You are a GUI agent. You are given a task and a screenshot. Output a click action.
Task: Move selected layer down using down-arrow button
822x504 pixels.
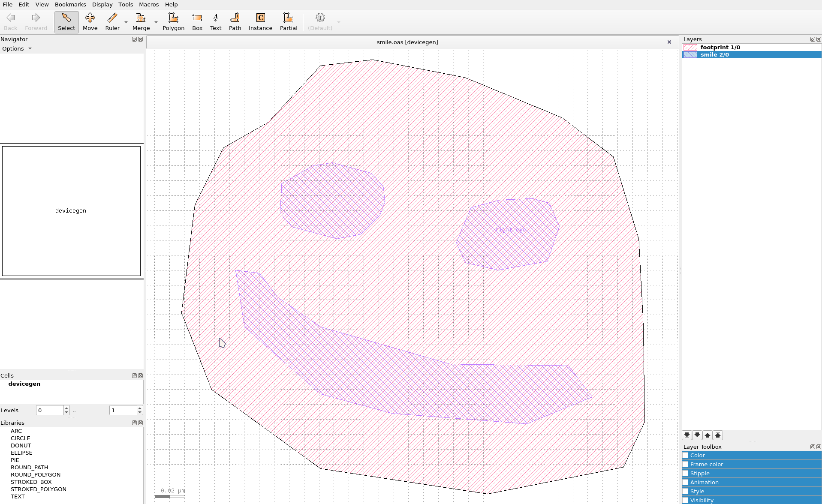point(697,435)
